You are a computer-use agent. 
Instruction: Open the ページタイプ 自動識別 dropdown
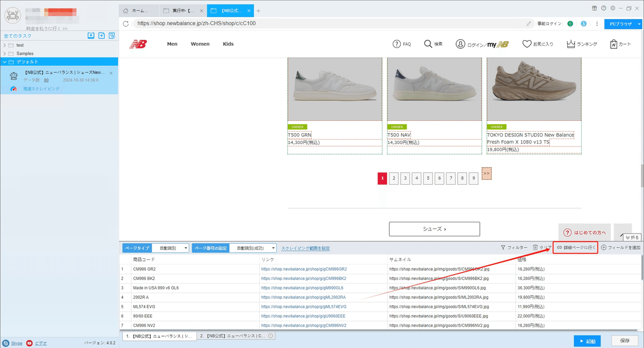171,248
